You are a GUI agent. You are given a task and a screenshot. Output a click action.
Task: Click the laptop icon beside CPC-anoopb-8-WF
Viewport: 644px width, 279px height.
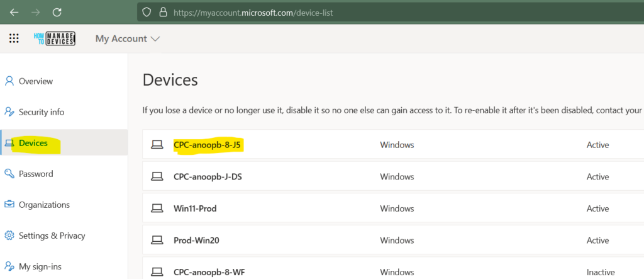(157, 272)
